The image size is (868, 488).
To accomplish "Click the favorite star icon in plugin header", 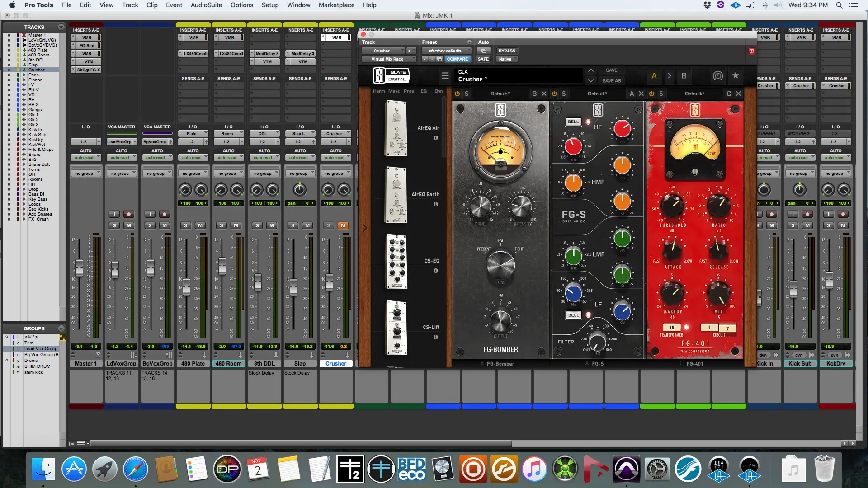I will pos(736,75).
